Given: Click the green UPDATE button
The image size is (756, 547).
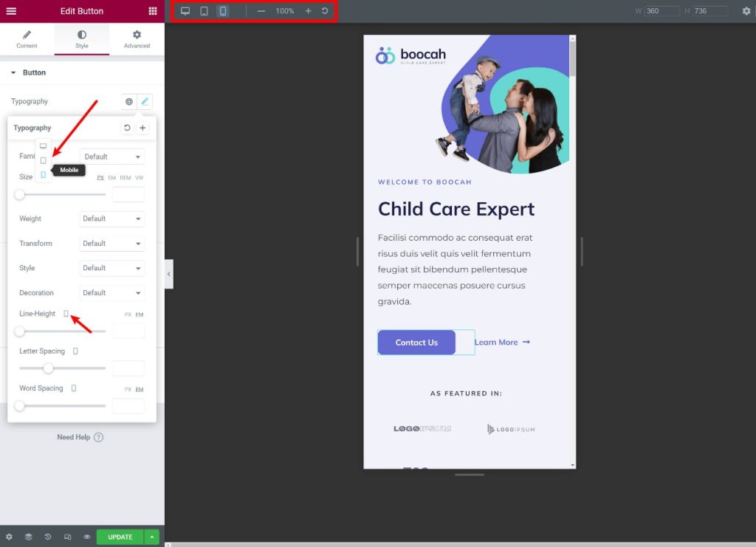Looking at the screenshot, I should click(x=120, y=537).
